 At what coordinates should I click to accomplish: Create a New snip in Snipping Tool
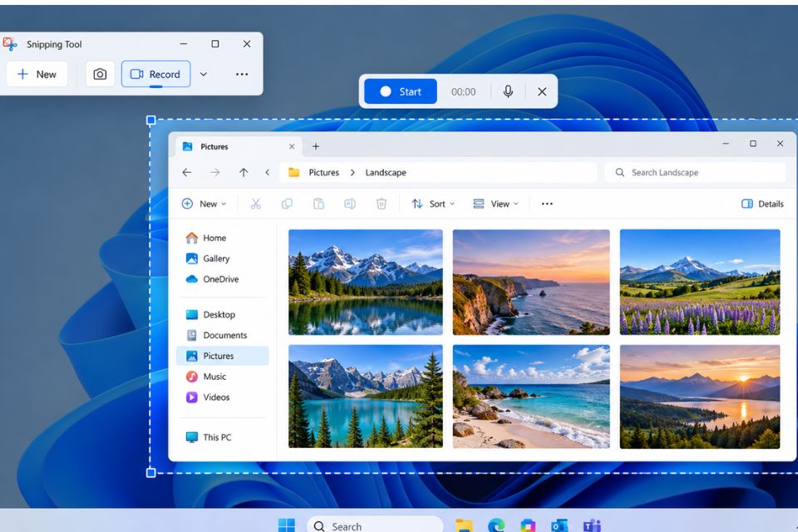37,74
